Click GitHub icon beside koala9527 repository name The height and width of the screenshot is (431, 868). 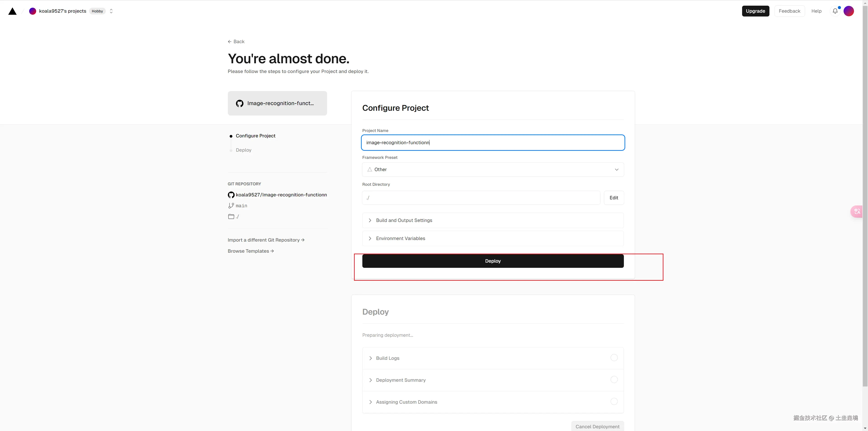[x=231, y=195]
